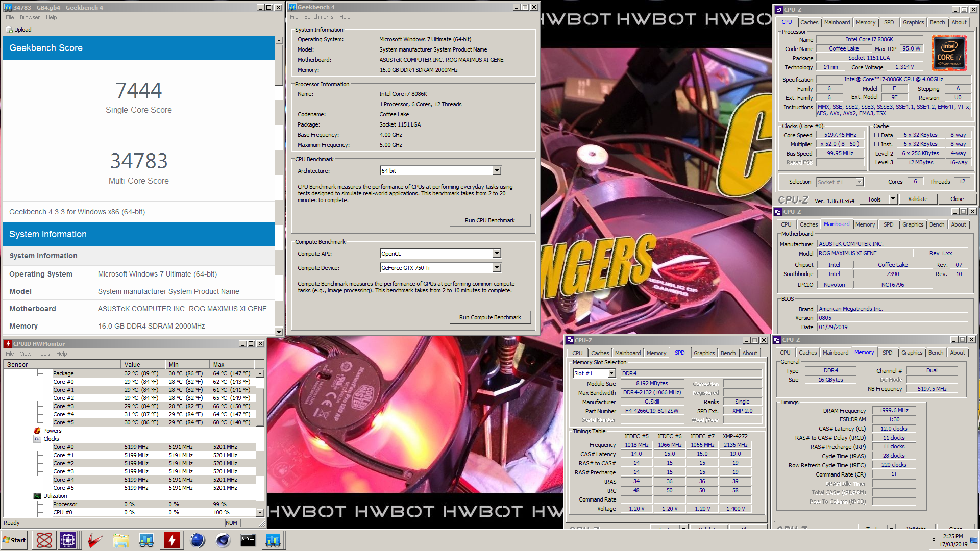
Task: Click the Clocks waveform icon in HWMonitor
Action: coord(37,439)
